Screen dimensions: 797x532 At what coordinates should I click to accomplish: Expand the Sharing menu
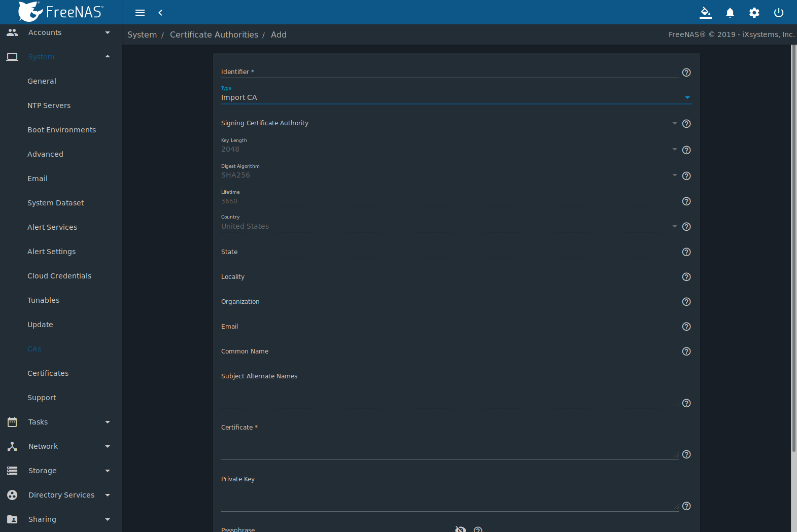click(61, 519)
